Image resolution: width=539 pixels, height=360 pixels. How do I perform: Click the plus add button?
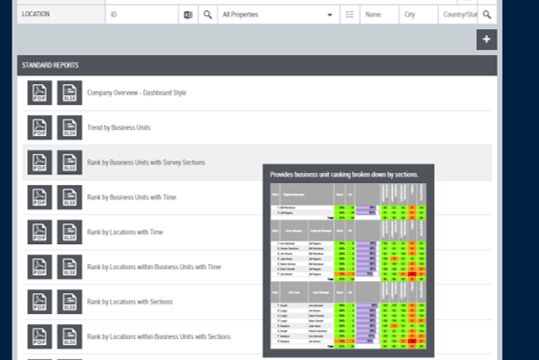(486, 40)
